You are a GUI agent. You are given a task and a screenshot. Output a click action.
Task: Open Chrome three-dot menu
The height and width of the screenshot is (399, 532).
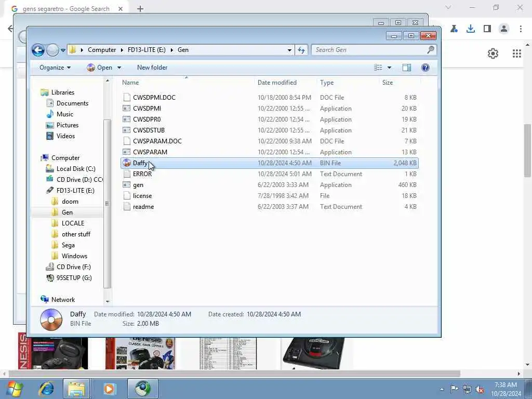pyautogui.click(x=521, y=29)
